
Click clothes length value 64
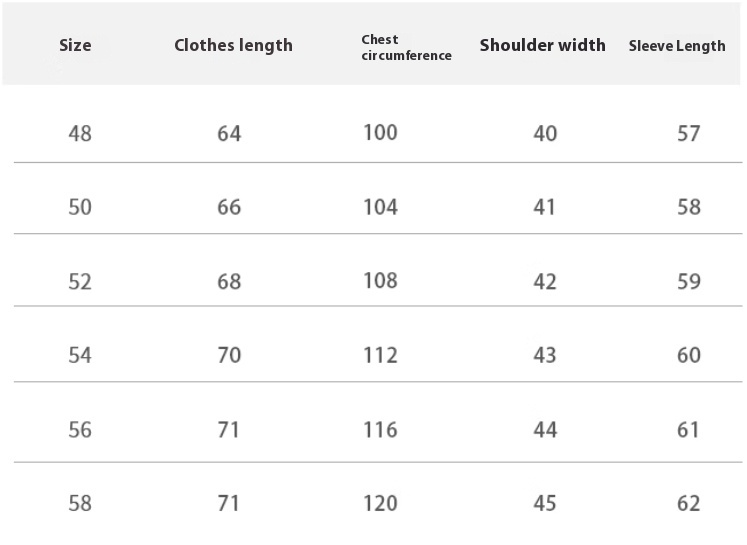(x=229, y=133)
